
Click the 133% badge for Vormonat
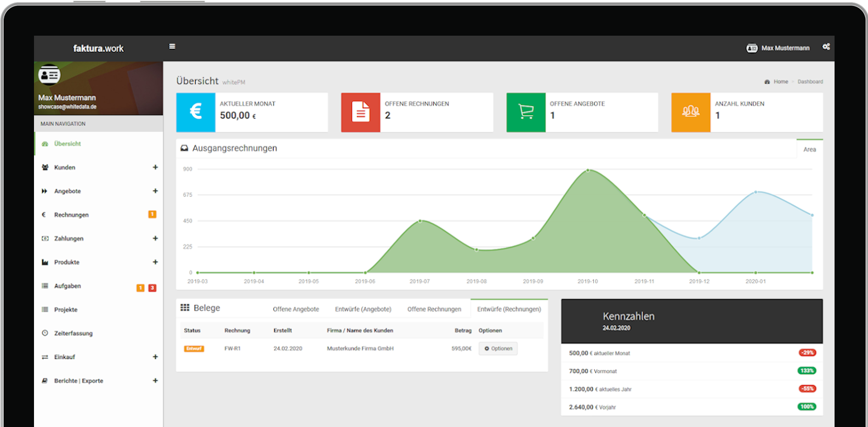(x=807, y=370)
